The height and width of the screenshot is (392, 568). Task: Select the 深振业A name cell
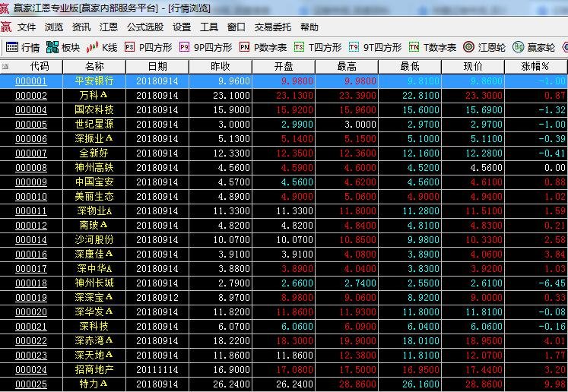94,138
